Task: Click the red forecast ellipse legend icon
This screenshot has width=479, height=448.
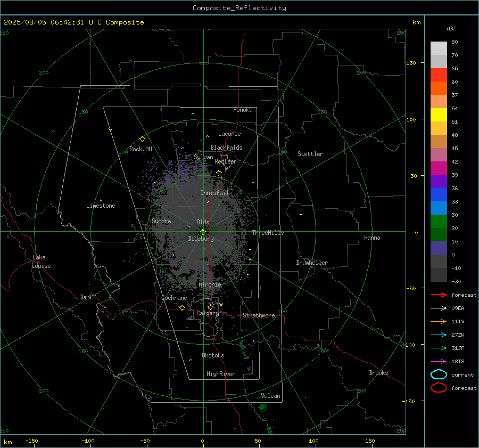Action: point(439,388)
